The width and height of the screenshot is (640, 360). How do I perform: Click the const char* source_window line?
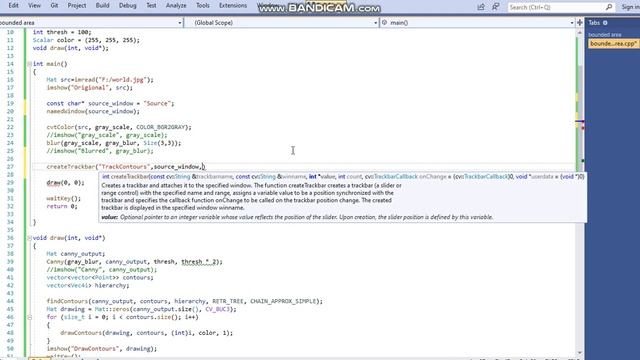tap(110, 104)
